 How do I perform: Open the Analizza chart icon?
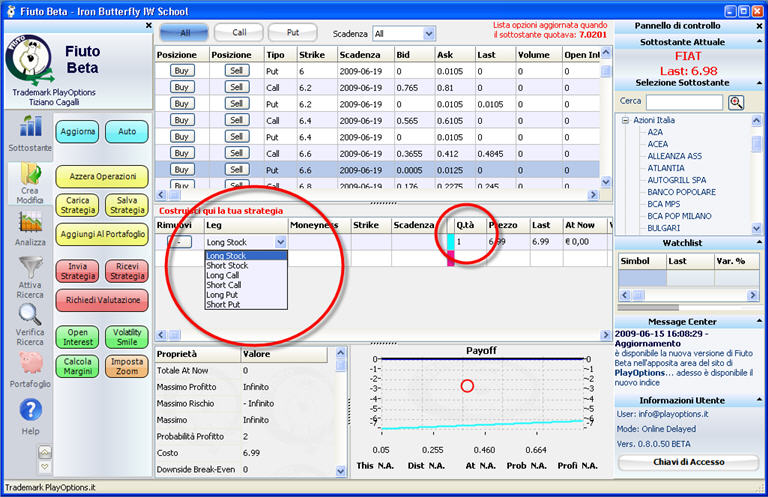(30, 222)
